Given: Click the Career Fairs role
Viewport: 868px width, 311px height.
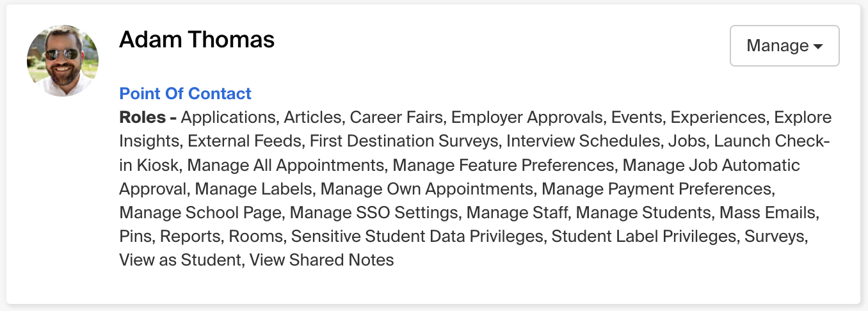Looking at the screenshot, I should (x=396, y=117).
